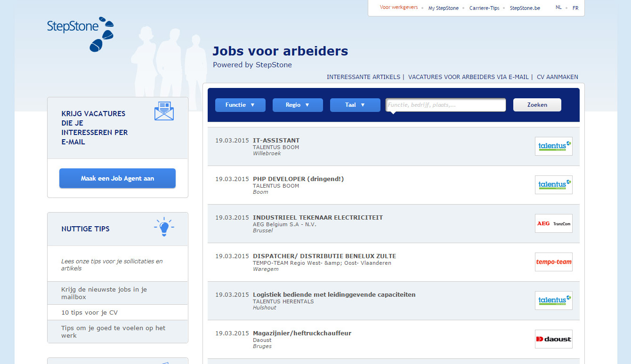Focus the Functie, bedrijf, plaats search field
Screen dimensions: 631x364
coord(445,105)
